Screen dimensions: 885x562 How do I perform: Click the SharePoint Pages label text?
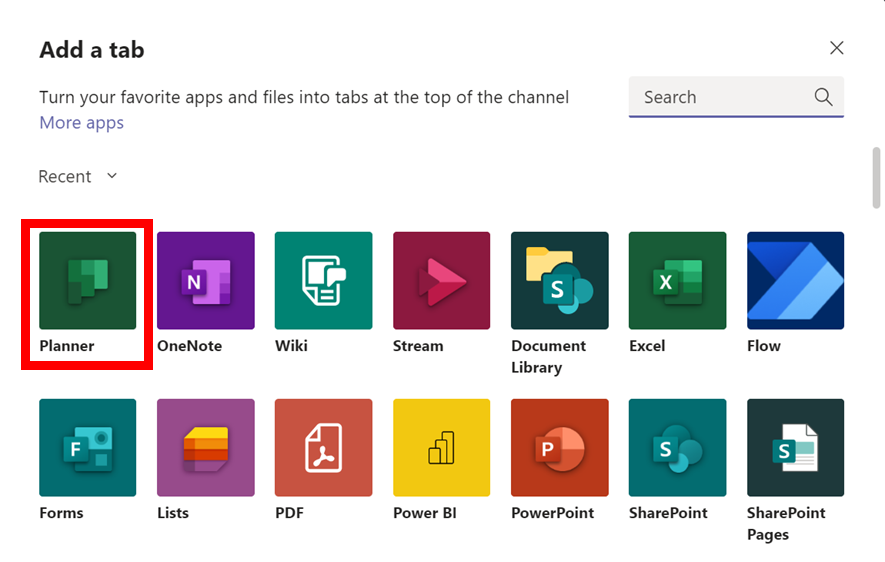tap(786, 524)
